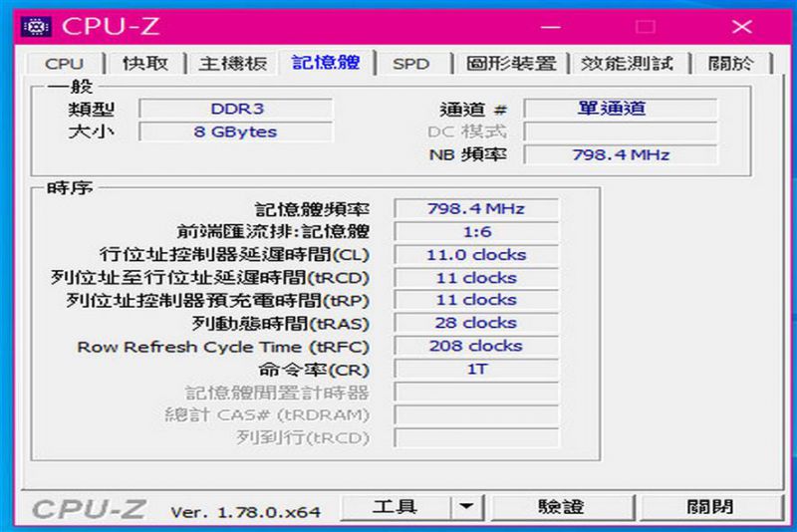Image resolution: width=797 pixels, height=532 pixels.
Task: Click the empty 總計 CAS# (tRDRAM) field
Action: 476,415
